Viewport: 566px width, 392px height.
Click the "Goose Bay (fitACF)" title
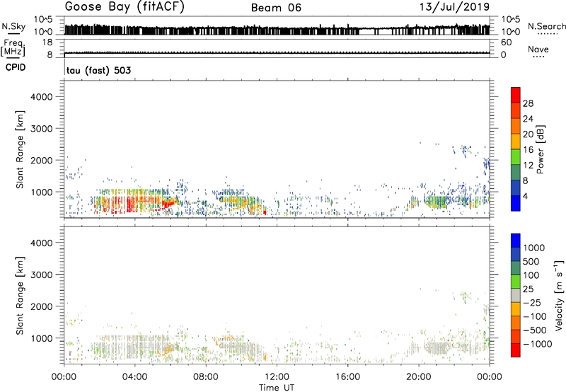125,7
